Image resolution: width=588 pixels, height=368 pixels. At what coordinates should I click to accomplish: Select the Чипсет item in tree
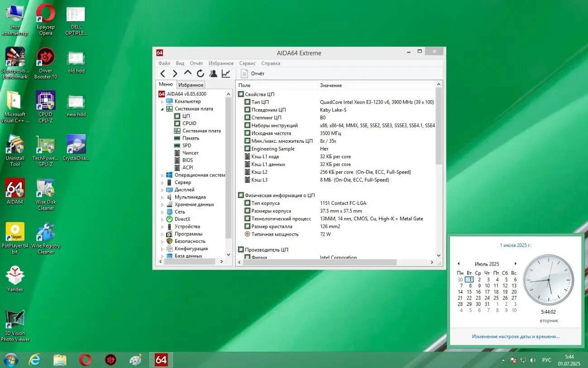(x=190, y=153)
